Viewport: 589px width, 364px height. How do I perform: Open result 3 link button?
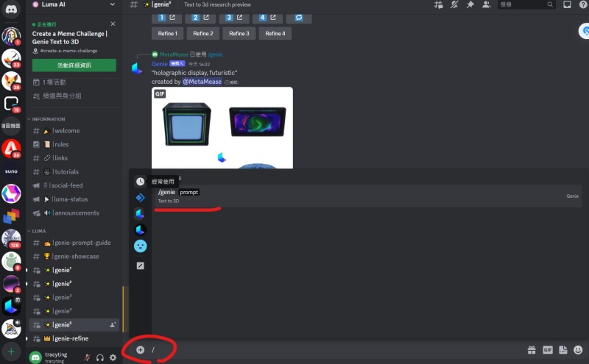pyautogui.click(x=234, y=18)
